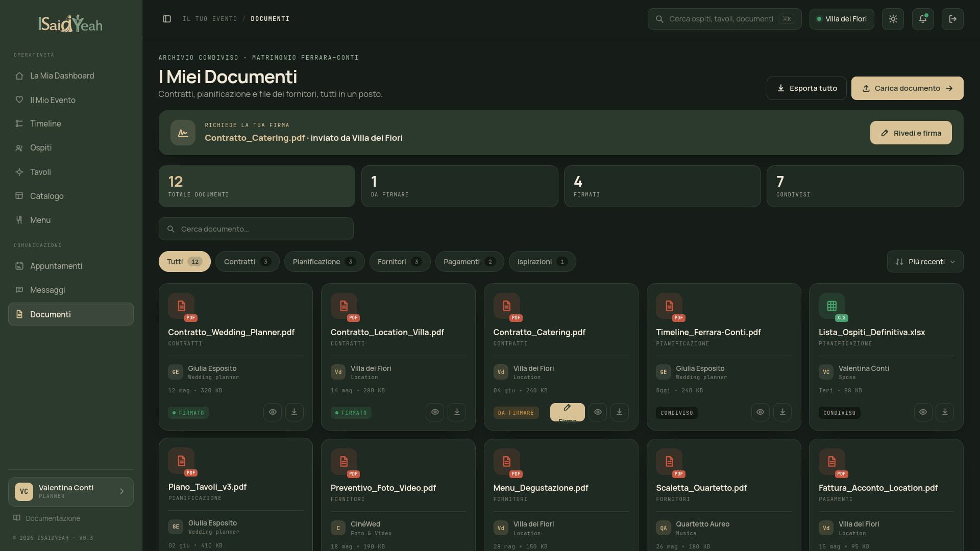This screenshot has height=551, width=980.
Task: Click IL TUO EVENTO breadcrumb
Action: 210,19
